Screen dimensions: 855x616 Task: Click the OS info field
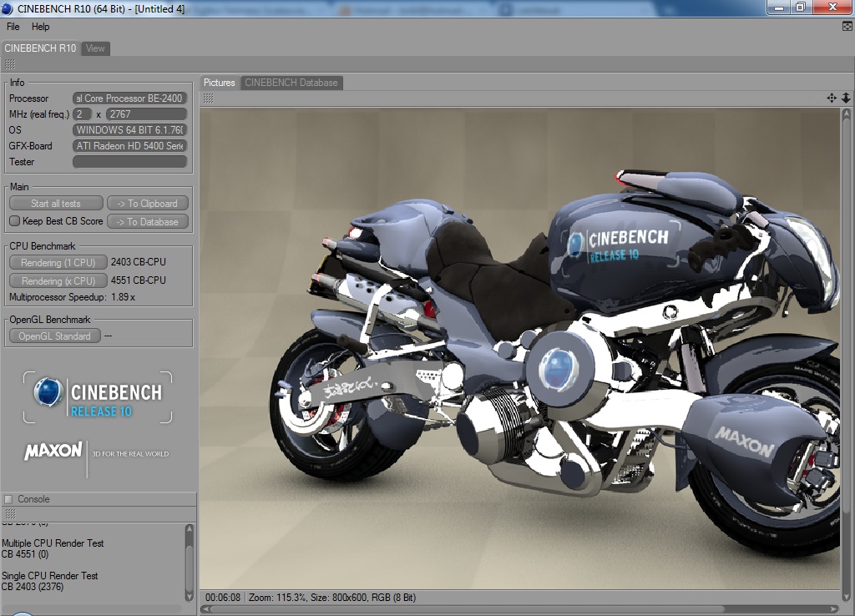point(129,129)
